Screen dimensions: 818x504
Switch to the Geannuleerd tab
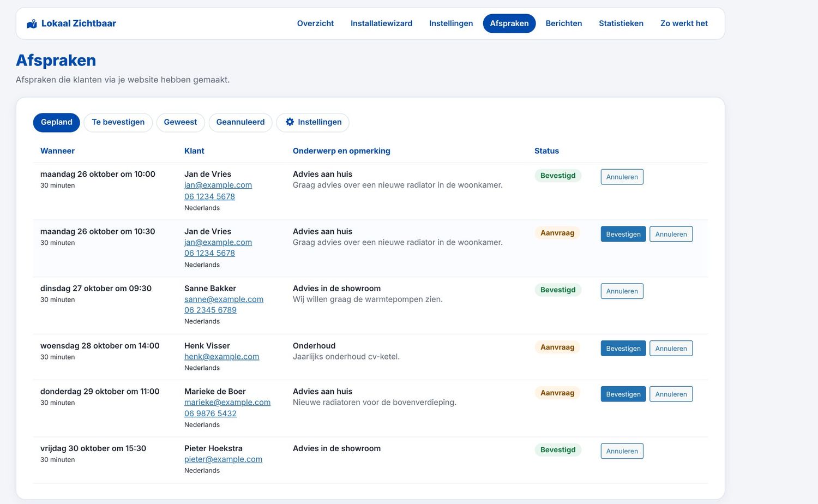coord(240,122)
